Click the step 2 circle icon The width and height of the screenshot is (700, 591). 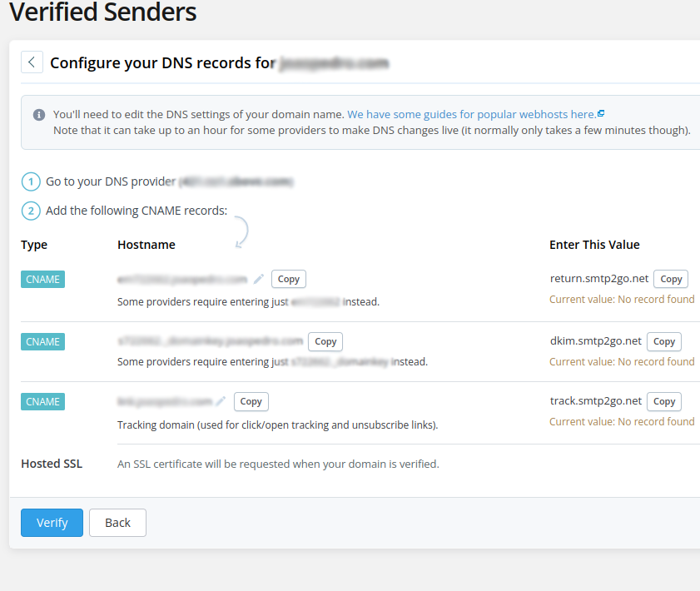(31, 211)
